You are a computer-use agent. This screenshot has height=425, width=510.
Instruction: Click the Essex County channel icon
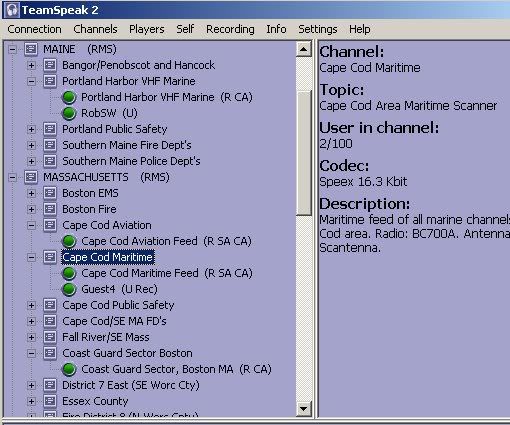point(50,401)
